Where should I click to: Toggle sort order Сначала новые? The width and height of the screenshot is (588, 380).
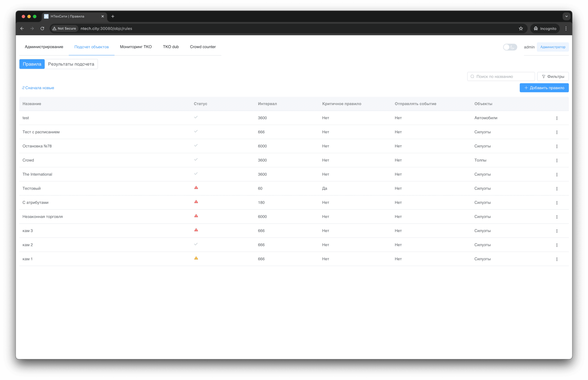38,88
